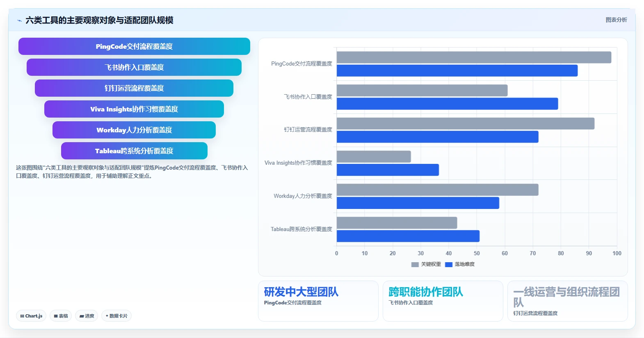Screen dimensions: 644x338
Task: Click the blue Workday人力分析覆盖度 chart bar
Action: [x=418, y=203]
